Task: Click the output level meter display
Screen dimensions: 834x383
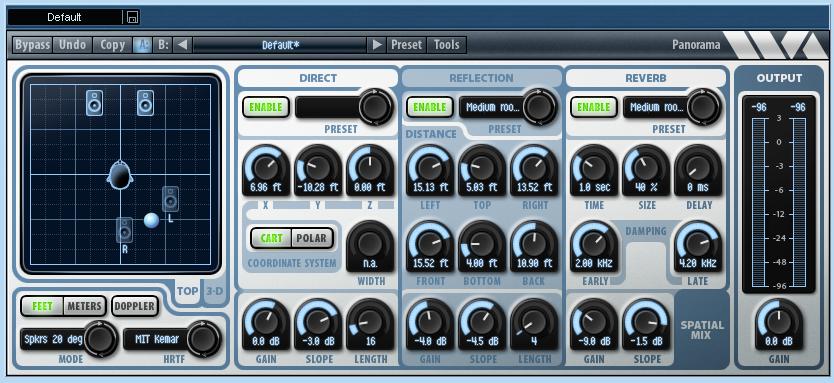Action: pos(779,195)
